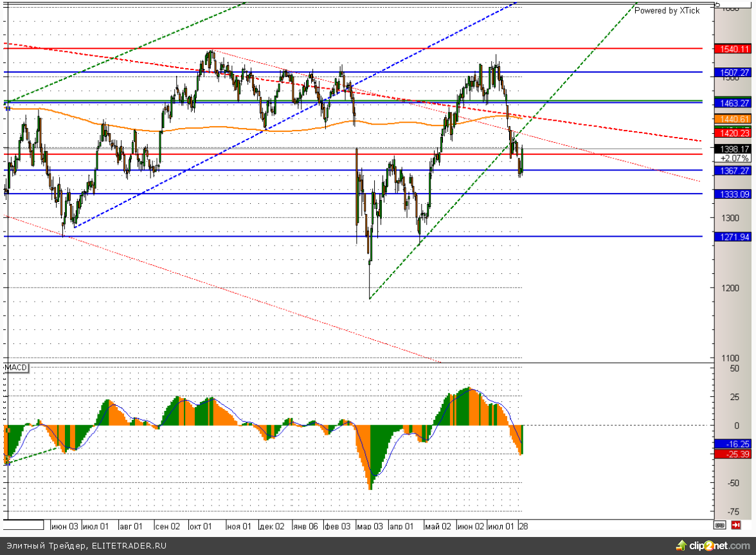Click the +2.07% change label
Viewport: 756px width, 555px height.
click(733, 158)
